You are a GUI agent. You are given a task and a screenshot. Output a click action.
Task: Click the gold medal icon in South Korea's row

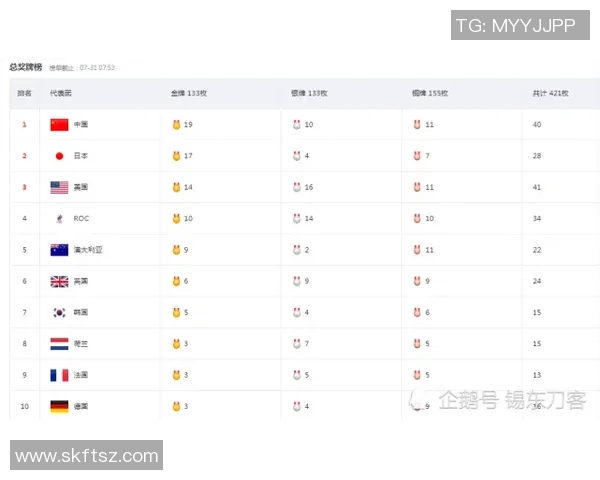pos(176,313)
